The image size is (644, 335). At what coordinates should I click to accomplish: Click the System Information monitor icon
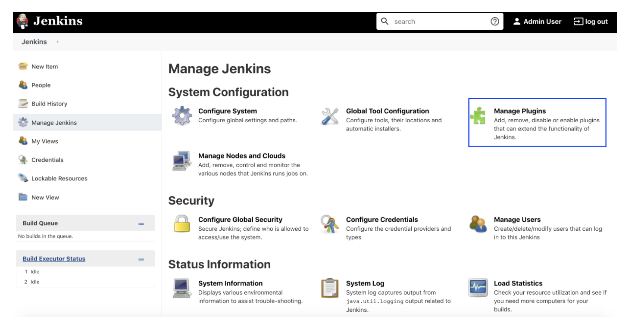coord(181,288)
